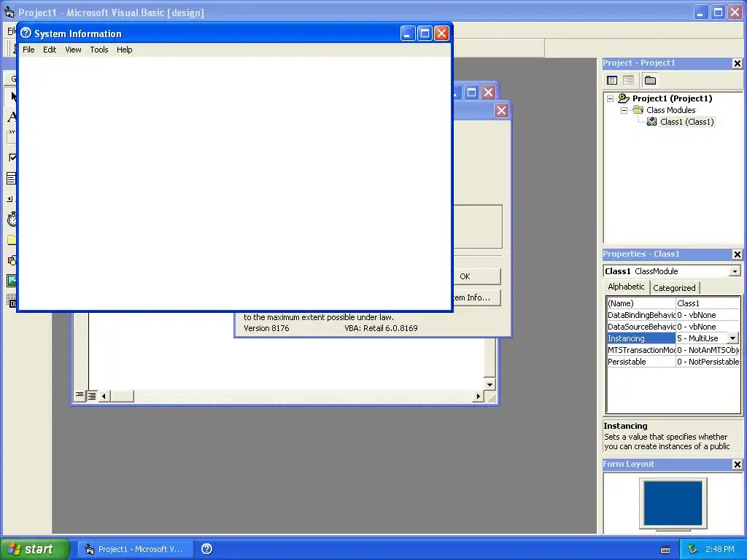Select the HScrollBar control in toolbox

tap(12, 199)
